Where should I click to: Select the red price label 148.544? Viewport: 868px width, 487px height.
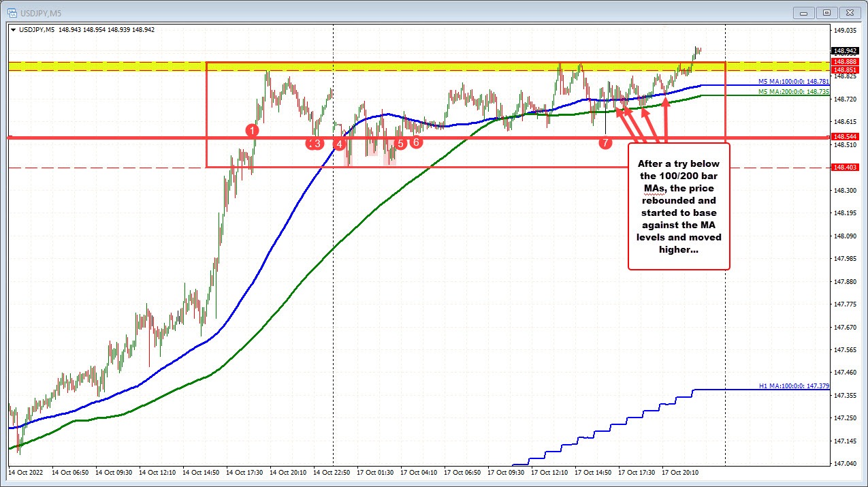[844, 138]
